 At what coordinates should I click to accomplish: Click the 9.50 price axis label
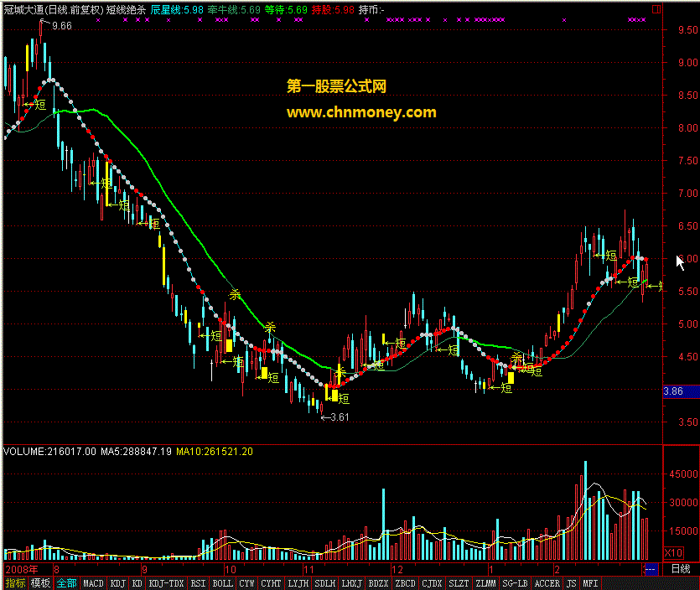click(688, 30)
